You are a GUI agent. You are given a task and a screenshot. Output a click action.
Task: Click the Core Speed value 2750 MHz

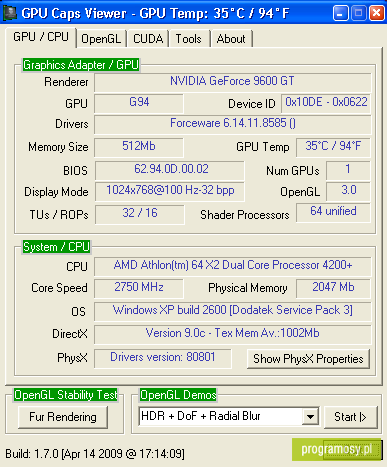(x=139, y=288)
